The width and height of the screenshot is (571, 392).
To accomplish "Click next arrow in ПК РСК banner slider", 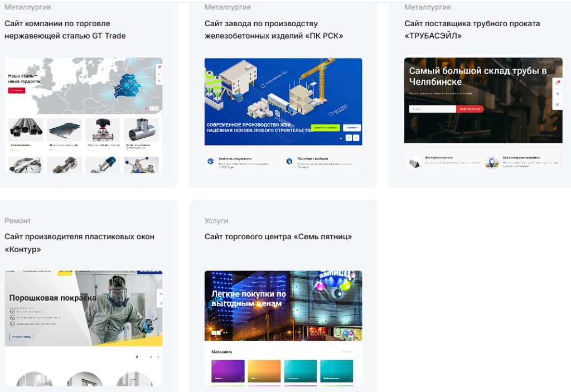I will click(x=356, y=138).
